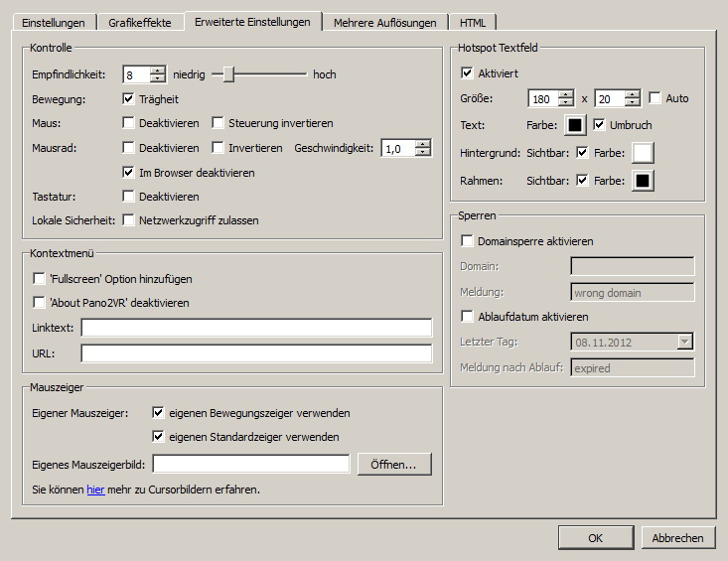Pick the black Text Farbe swatch
This screenshot has height=561, width=728.
coord(575,125)
